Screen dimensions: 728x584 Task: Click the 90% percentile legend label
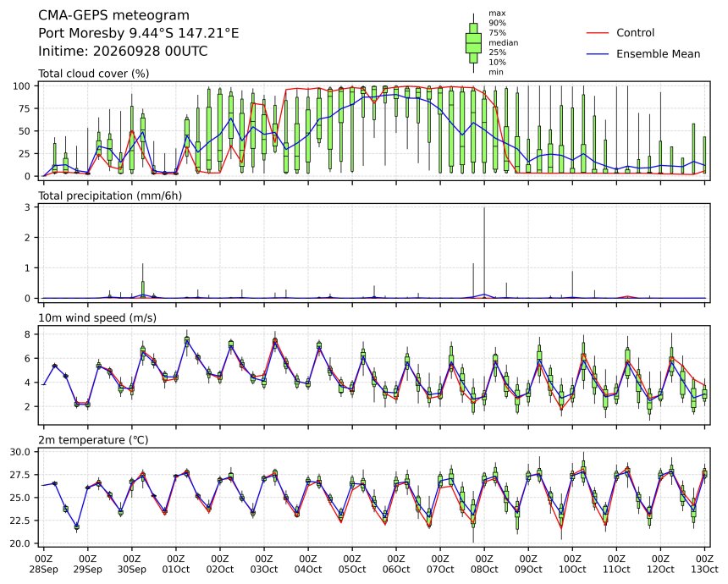pos(497,23)
